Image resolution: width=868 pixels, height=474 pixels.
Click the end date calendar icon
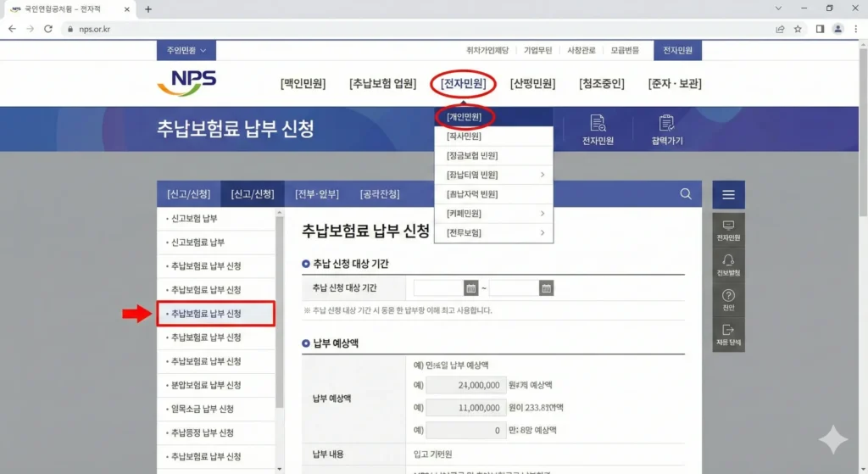(547, 288)
